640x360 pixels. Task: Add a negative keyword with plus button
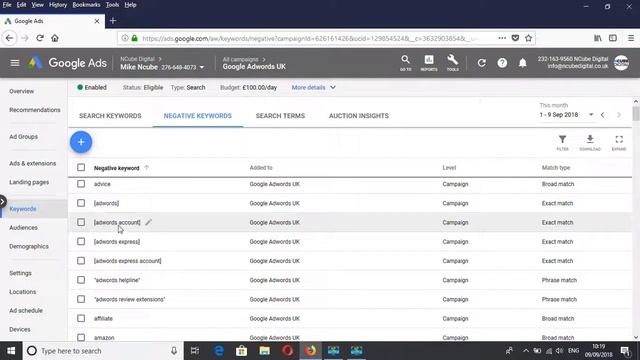click(x=81, y=142)
